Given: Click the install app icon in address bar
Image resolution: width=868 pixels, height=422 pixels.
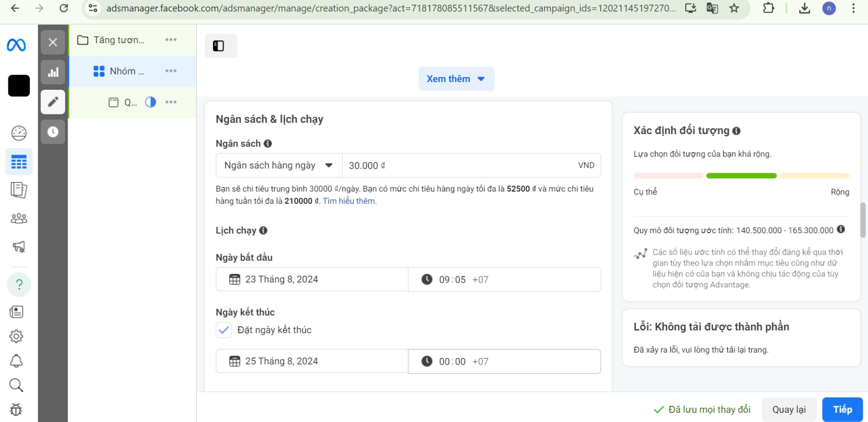Looking at the screenshot, I should tap(691, 8).
